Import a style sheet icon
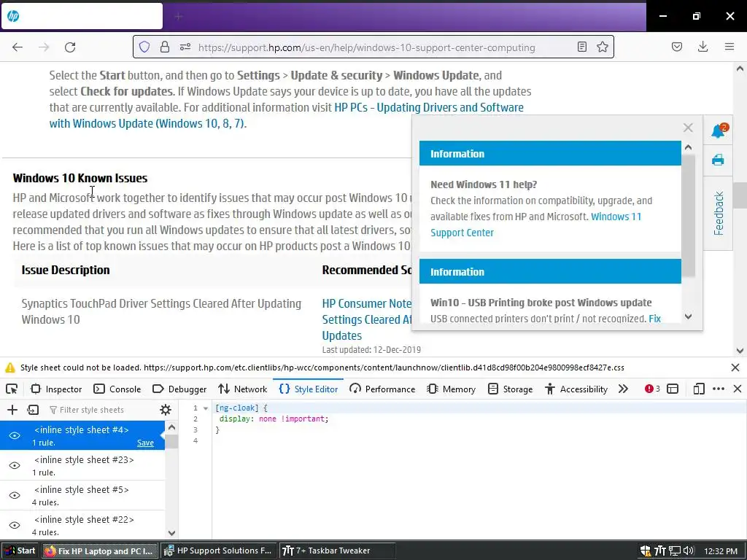Image resolution: width=747 pixels, height=560 pixels. click(x=33, y=410)
